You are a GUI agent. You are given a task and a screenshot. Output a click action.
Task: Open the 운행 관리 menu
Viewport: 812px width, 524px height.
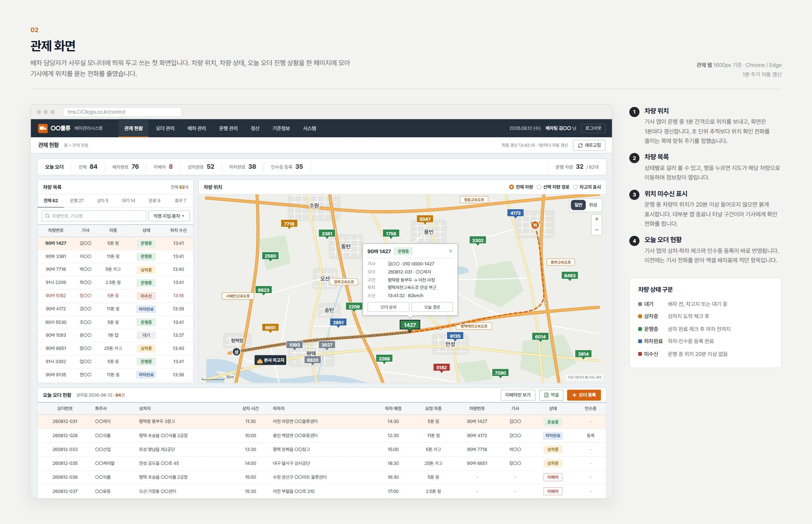(x=228, y=128)
